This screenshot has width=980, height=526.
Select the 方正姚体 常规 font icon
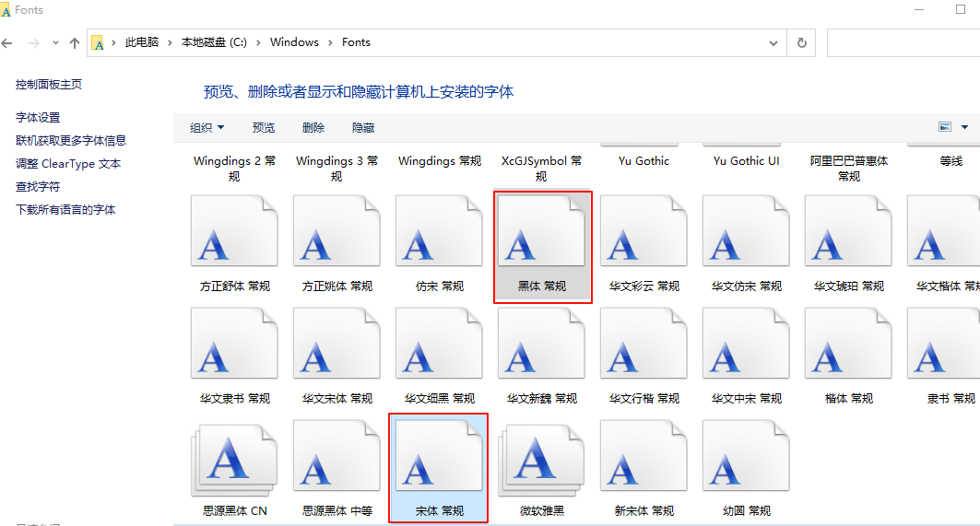point(337,231)
